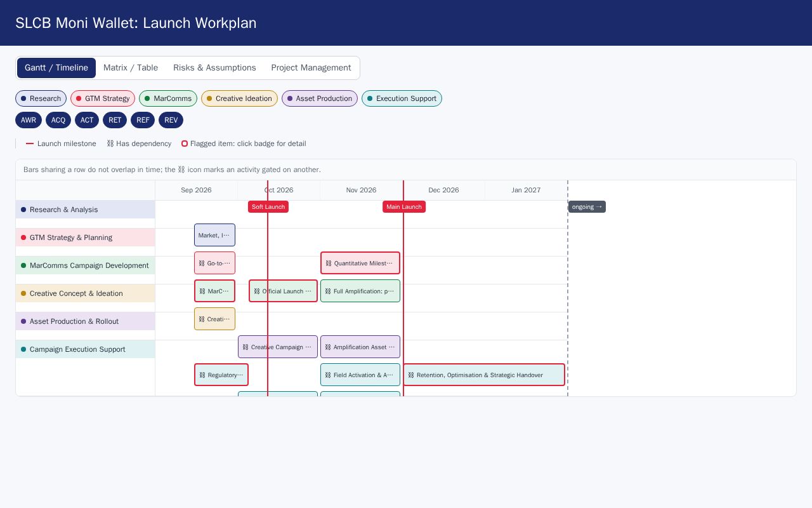Switch to the Gantt / Timeline tab
Screen dimensions: 812x508
coord(56,68)
